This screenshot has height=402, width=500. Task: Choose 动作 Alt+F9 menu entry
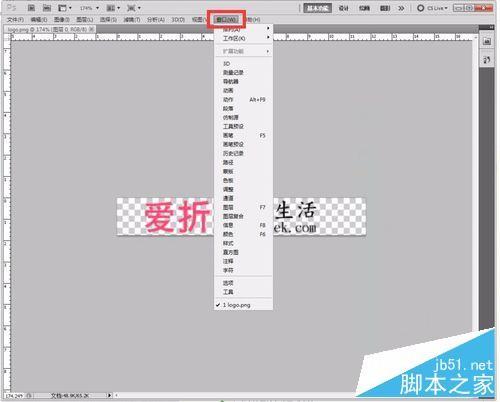tap(243, 99)
